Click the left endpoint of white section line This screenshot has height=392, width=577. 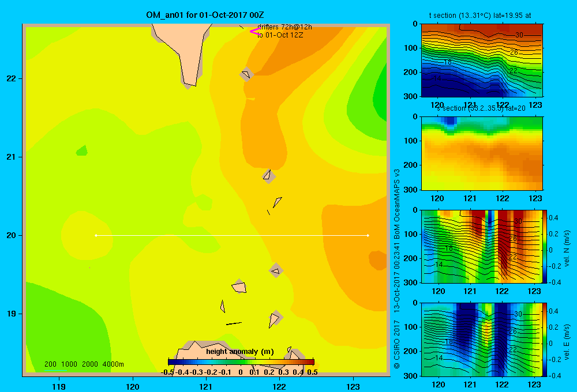pyautogui.click(x=96, y=235)
